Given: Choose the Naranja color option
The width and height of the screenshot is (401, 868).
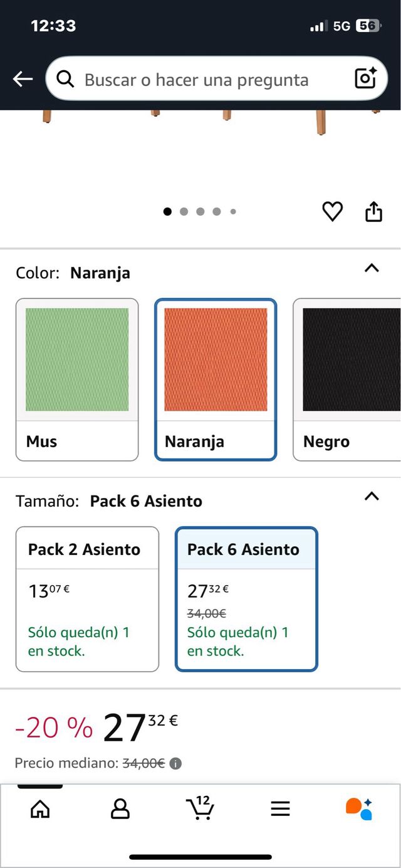Looking at the screenshot, I should [x=215, y=379].
